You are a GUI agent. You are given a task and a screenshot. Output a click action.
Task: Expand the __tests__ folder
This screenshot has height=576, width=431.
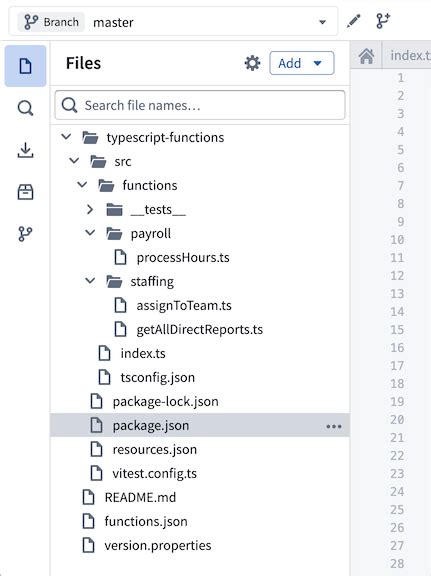(90, 210)
